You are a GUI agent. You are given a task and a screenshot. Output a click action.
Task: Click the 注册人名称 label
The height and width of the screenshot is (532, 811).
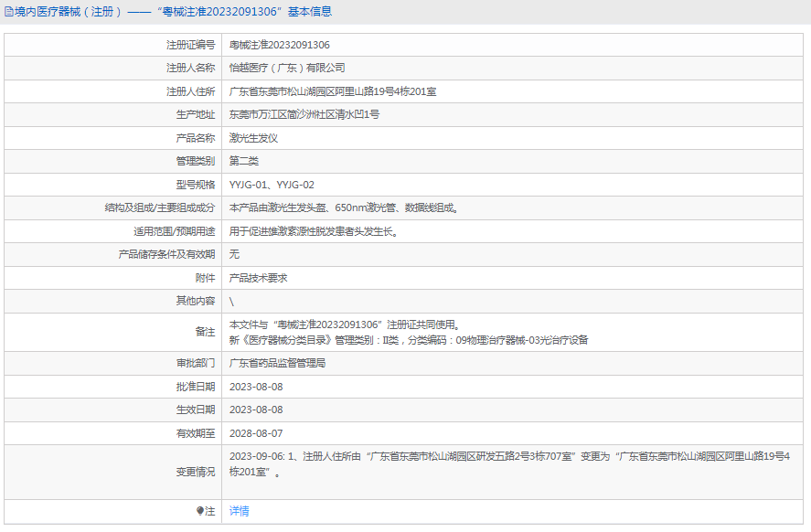(190, 69)
